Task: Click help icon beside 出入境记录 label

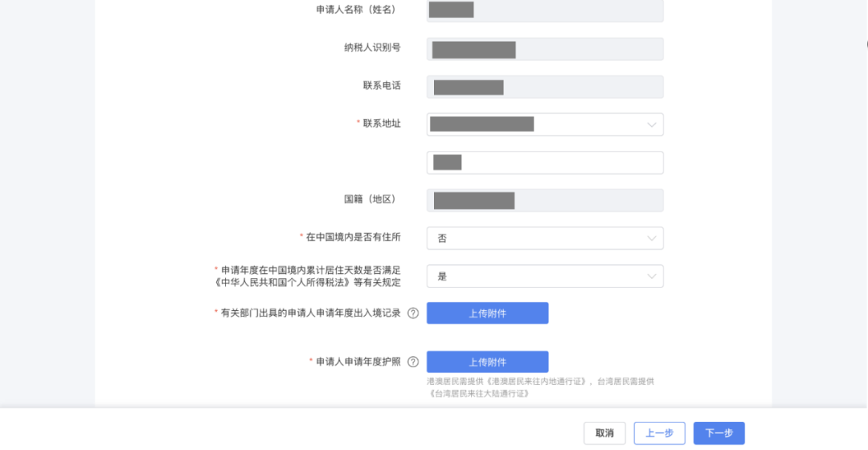Action: click(413, 313)
